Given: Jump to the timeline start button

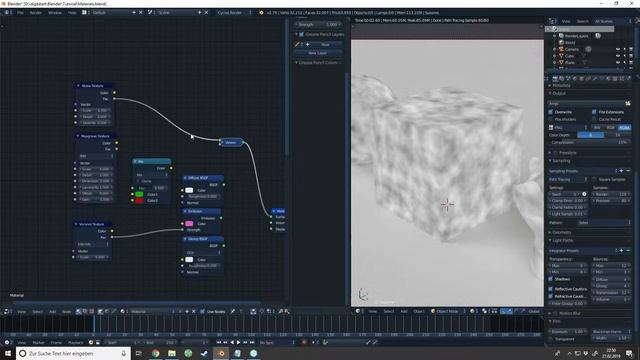Looking at the screenshot, I should pyautogui.click(x=219, y=342).
